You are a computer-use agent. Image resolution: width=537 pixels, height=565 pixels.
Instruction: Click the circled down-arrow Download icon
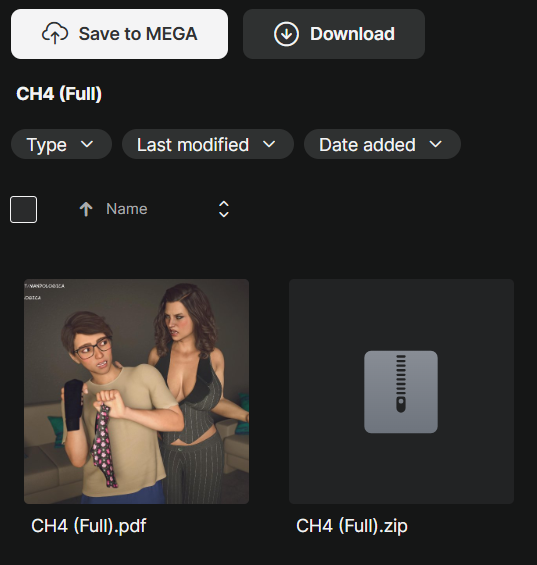(x=286, y=34)
